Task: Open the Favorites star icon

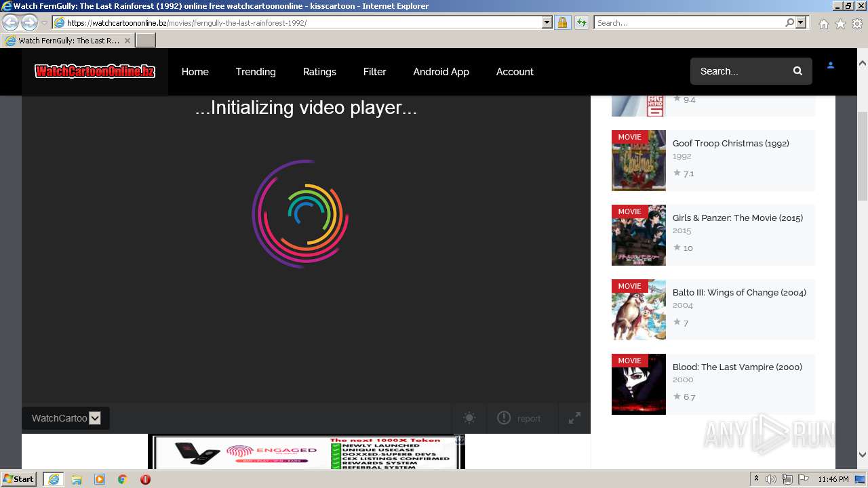Action: pyautogui.click(x=840, y=24)
